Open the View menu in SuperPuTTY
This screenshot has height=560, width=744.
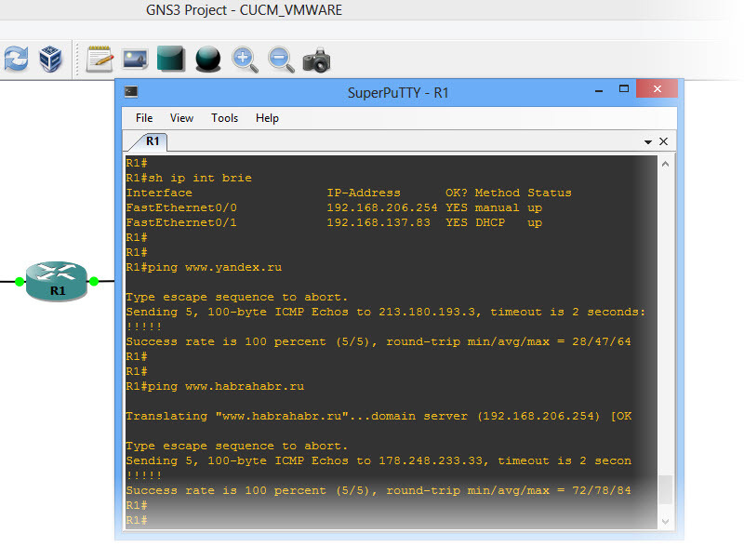pos(181,118)
